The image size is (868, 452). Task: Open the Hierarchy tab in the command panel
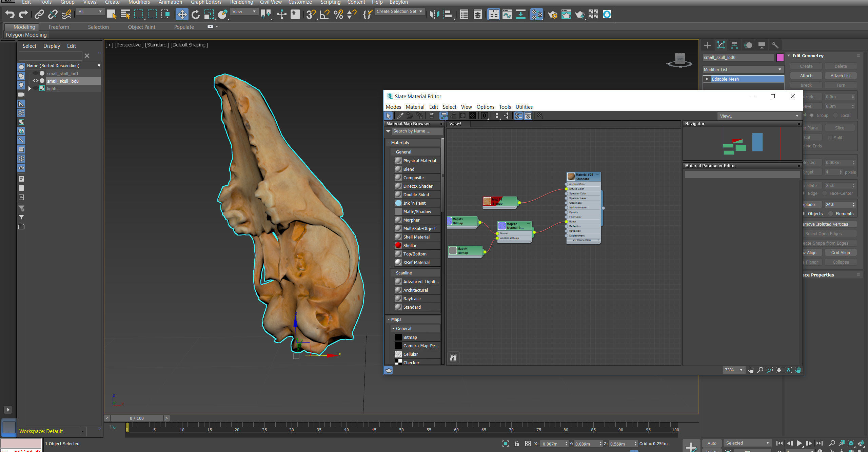pyautogui.click(x=734, y=45)
